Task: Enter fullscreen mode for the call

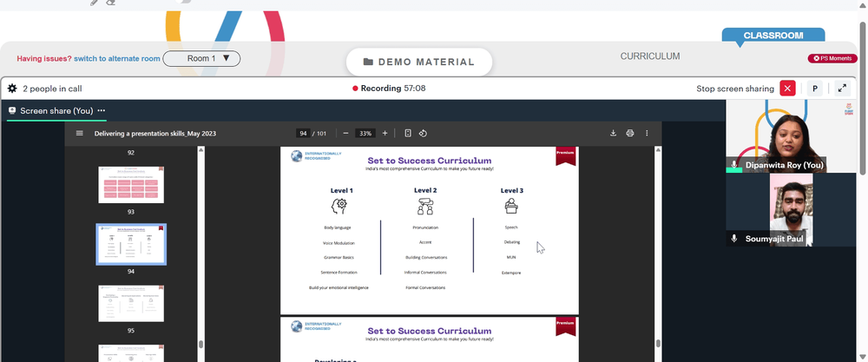Action: (x=842, y=89)
